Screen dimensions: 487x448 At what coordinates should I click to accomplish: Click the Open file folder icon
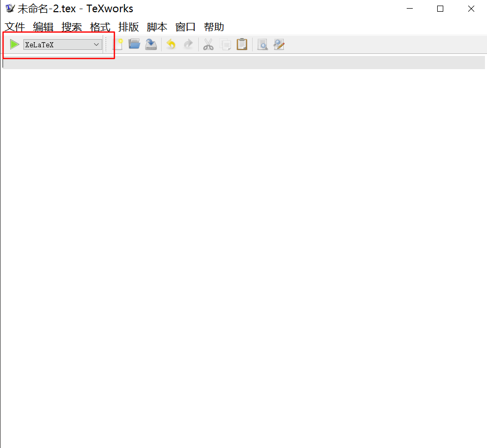(134, 44)
